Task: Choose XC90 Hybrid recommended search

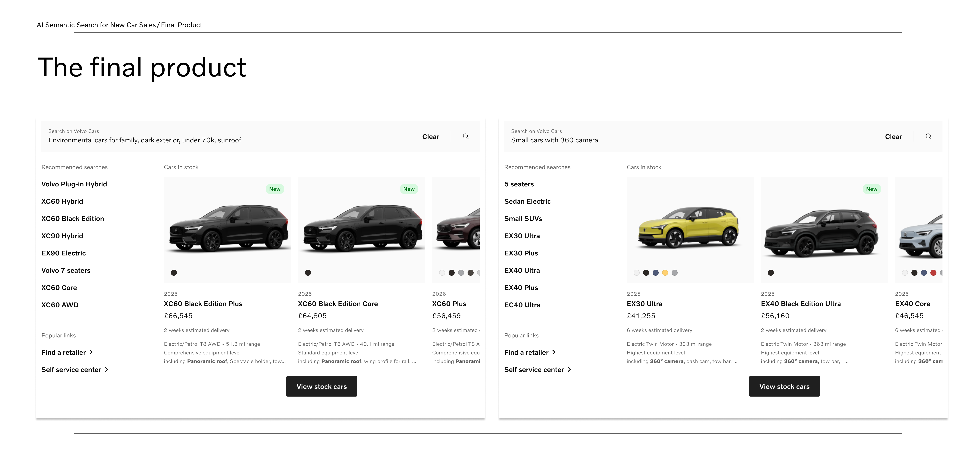Action: [x=62, y=236]
